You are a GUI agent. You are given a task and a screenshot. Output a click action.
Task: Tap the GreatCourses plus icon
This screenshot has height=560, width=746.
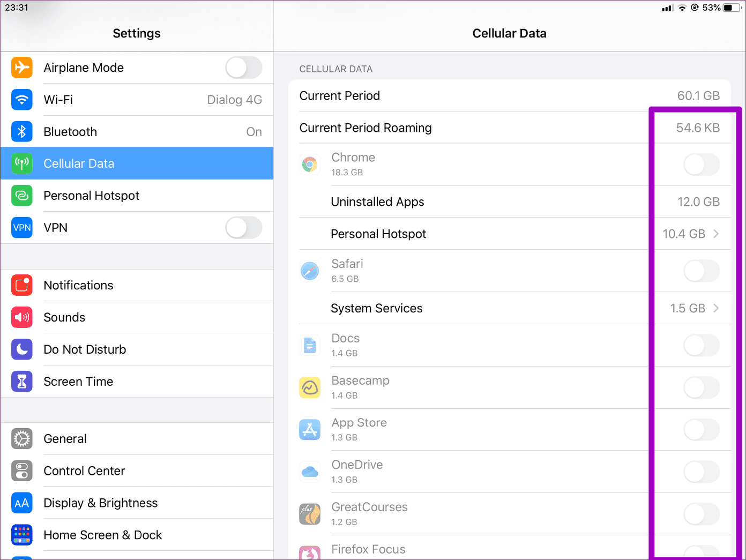click(310, 514)
